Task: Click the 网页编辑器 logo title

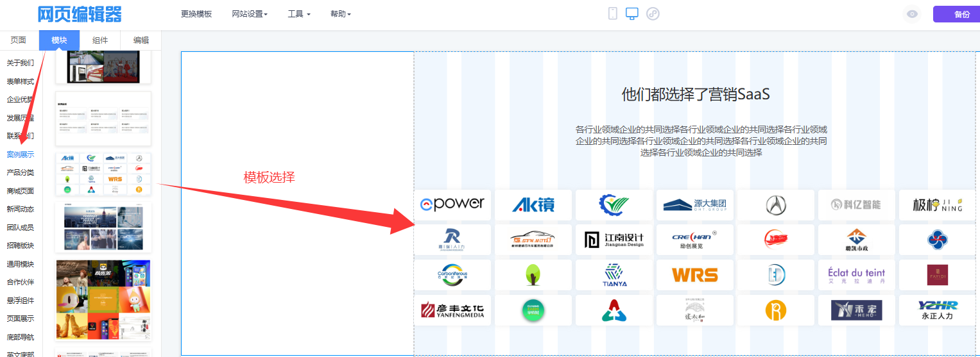Action: [x=80, y=14]
